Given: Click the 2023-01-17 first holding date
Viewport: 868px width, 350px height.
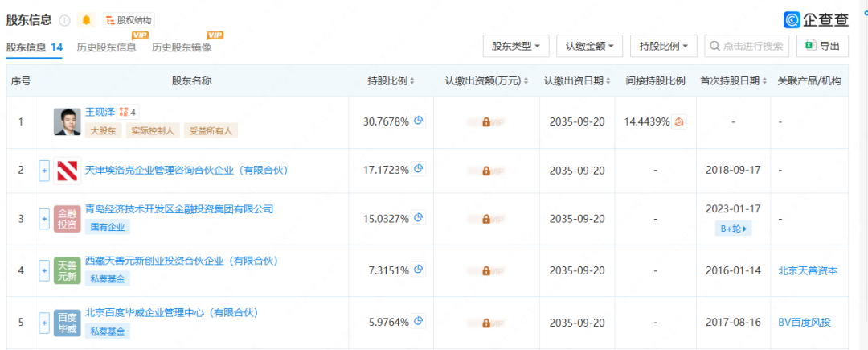Looking at the screenshot, I should click(x=733, y=208).
